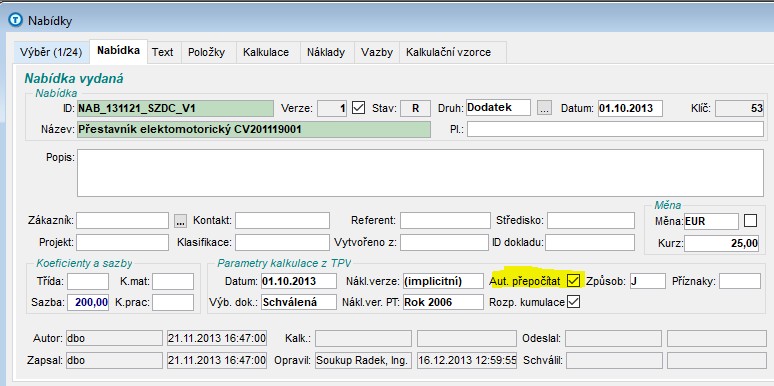Click the Kalk. name field

363,338
